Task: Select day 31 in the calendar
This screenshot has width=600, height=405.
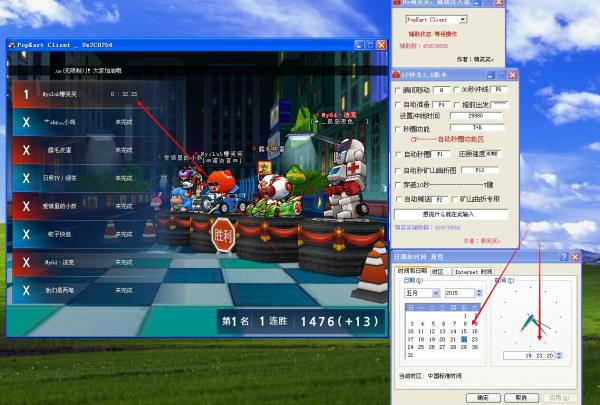Action: 411,355
